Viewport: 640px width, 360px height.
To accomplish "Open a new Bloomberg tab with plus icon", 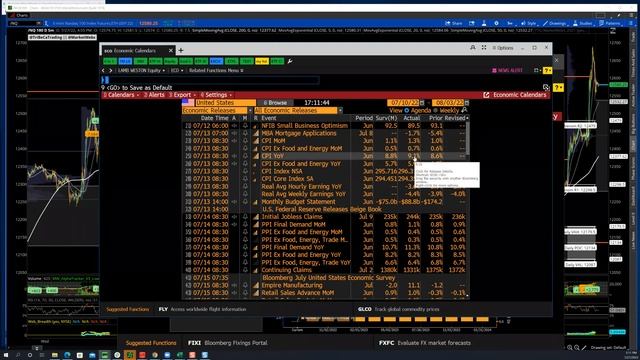I will click(181, 51).
